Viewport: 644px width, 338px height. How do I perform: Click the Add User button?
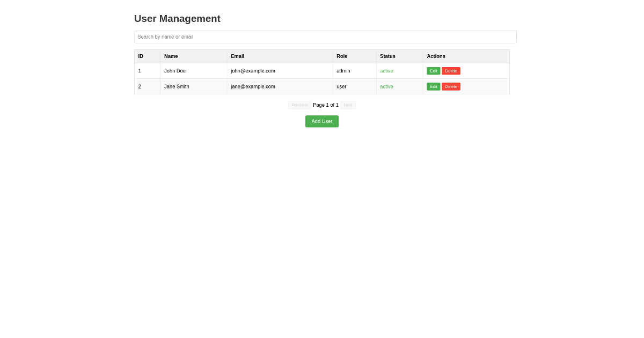pyautogui.click(x=321, y=121)
